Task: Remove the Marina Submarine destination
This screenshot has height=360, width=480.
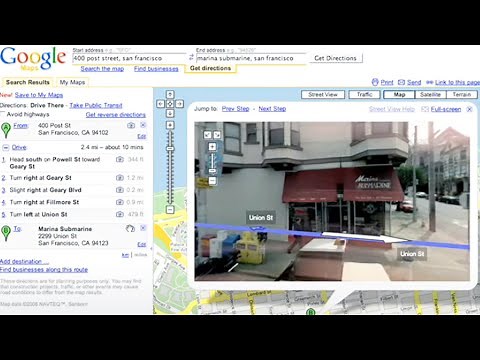Action: tap(143, 228)
